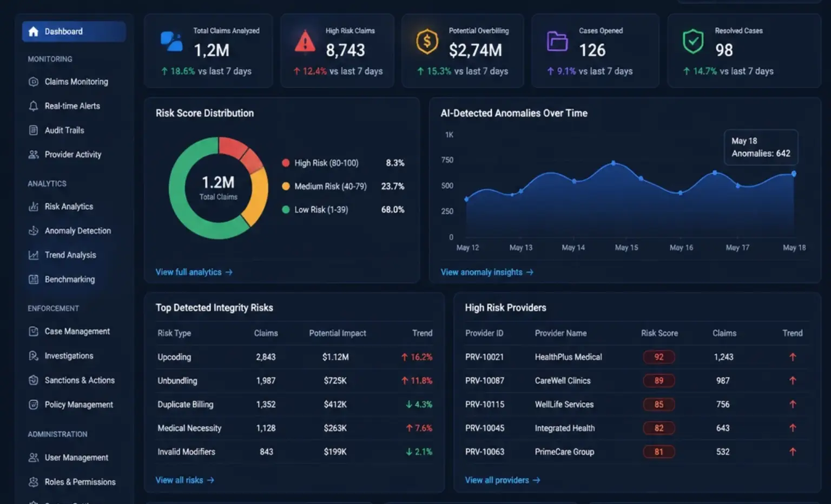Screen dimensions: 831x504
Task: Open User Management page
Action: [76, 457]
